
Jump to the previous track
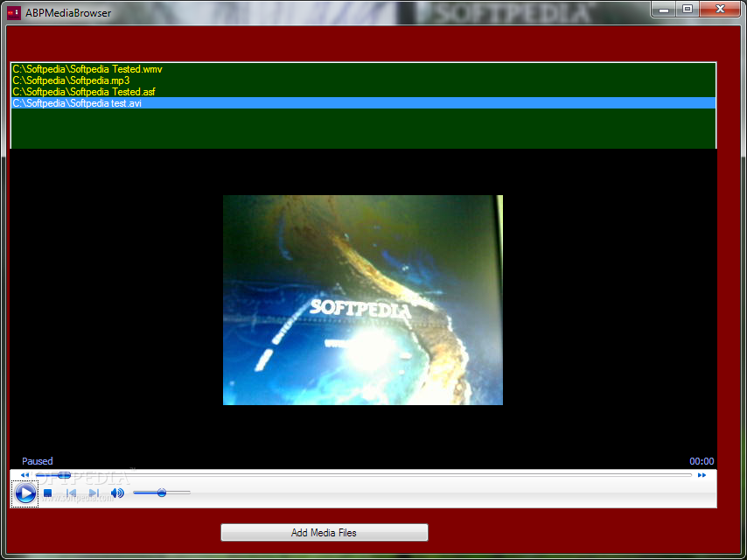(71, 493)
